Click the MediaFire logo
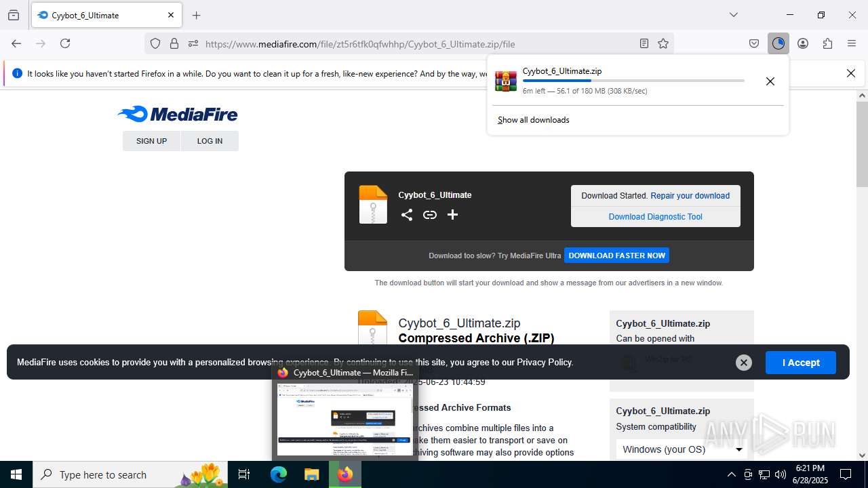 click(x=178, y=114)
